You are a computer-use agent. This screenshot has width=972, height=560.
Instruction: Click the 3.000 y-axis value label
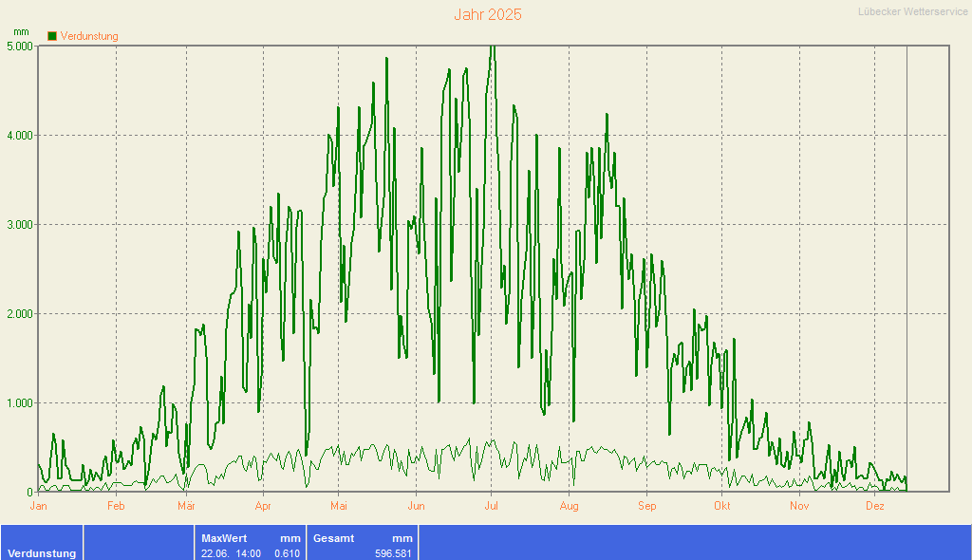(x=20, y=225)
